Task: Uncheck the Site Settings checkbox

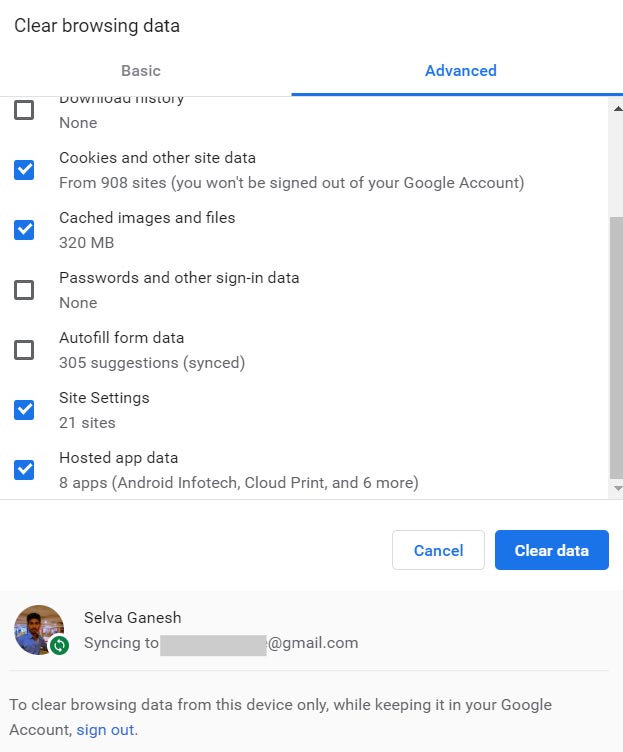Action: [x=24, y=410]
